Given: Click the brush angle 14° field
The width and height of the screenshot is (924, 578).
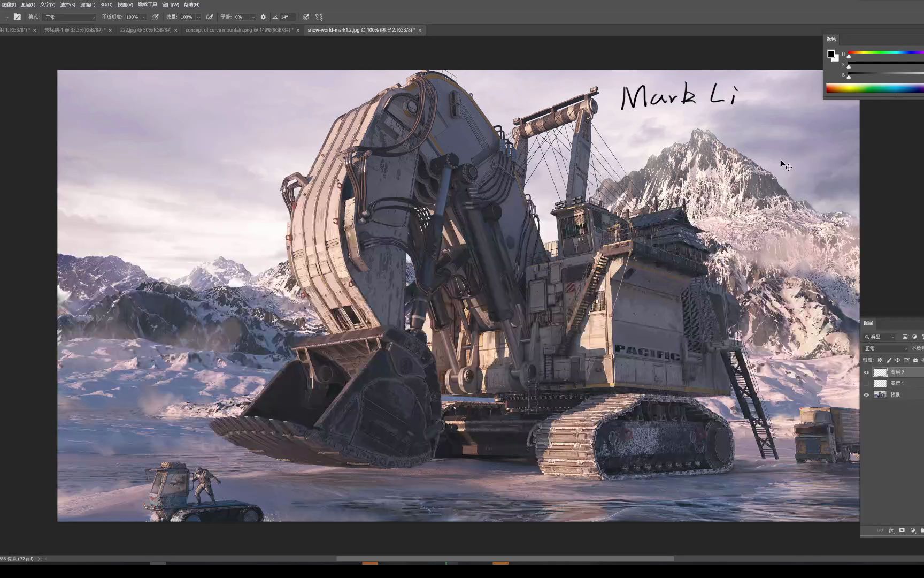Looking at the screenshot, I should [x=288, y=17].
